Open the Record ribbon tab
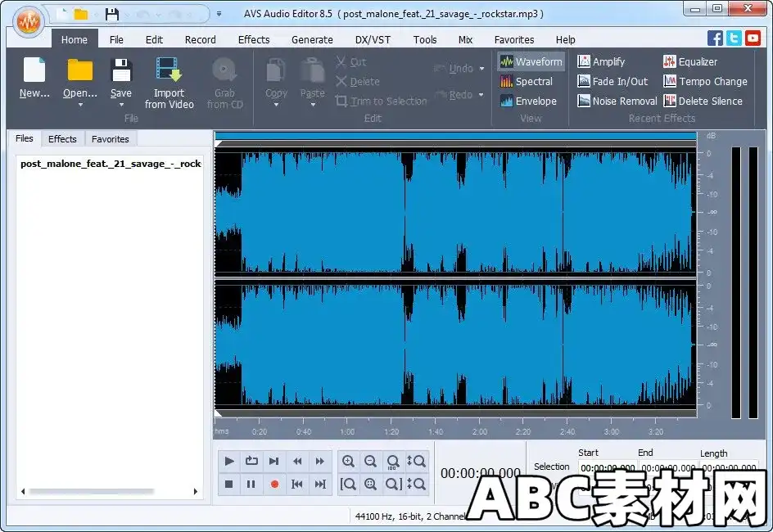This screenshot has width=773, height=532. point(200,39)
